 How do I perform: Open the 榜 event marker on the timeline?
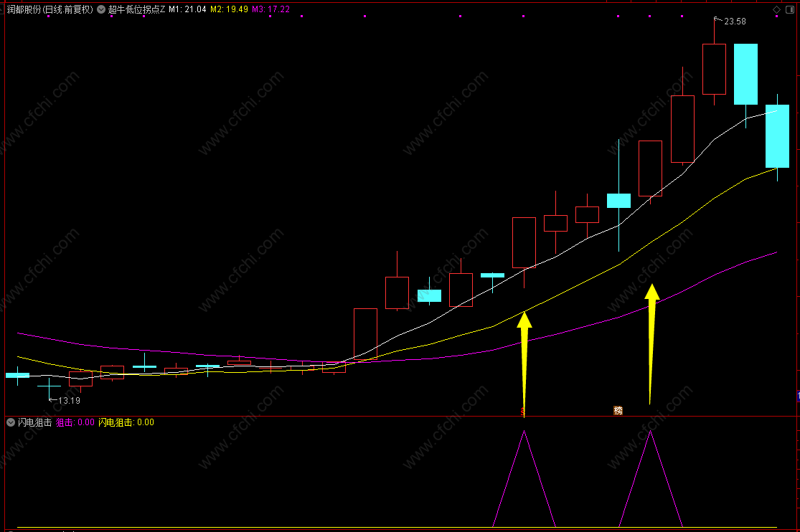618,411
